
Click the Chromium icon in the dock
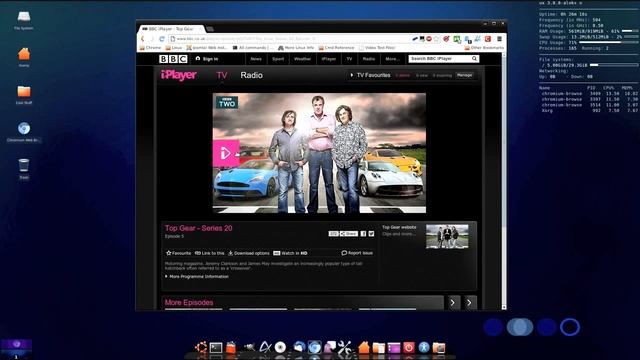click(314, 347)
